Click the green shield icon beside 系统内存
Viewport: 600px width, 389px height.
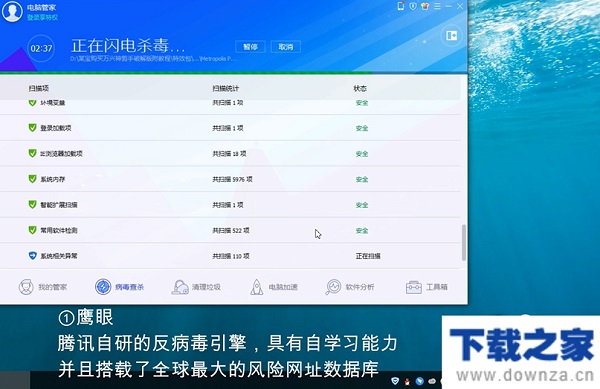click(x=33, y=179)
